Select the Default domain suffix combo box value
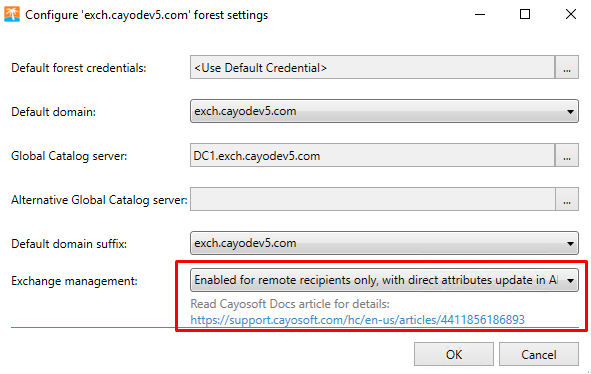Viewport: 591px width, 374px height. click(384, 243)
